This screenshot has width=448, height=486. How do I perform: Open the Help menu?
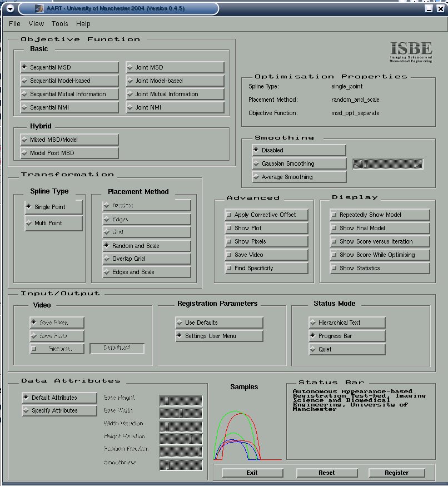(83, 23)
